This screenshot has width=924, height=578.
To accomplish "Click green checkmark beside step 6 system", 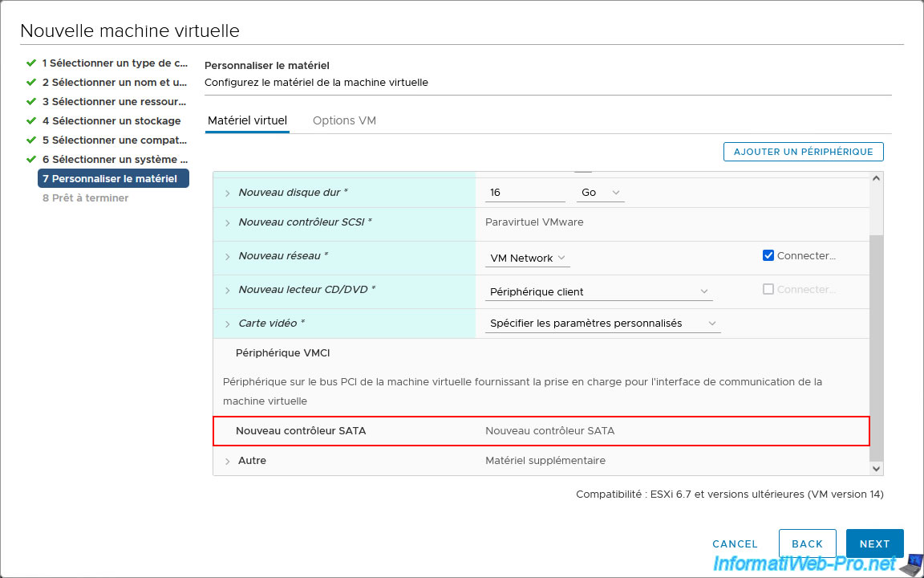I will [31, 159].
